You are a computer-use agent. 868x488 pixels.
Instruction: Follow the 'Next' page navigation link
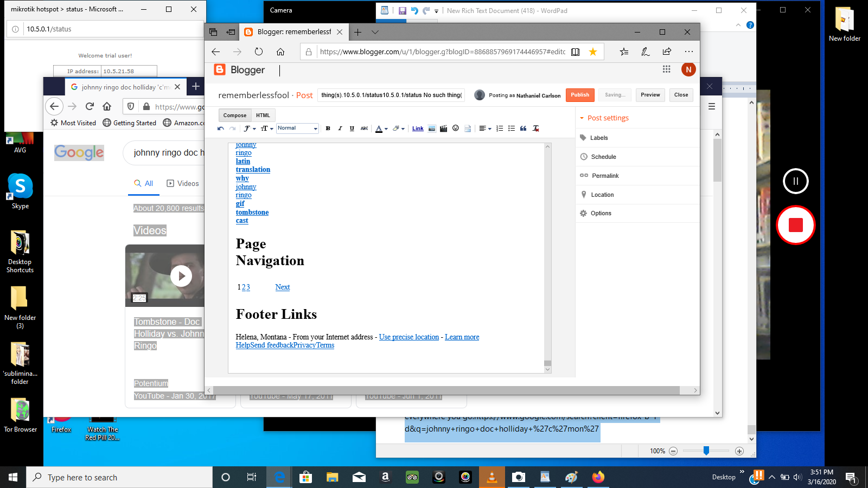(x=283, y=287)
